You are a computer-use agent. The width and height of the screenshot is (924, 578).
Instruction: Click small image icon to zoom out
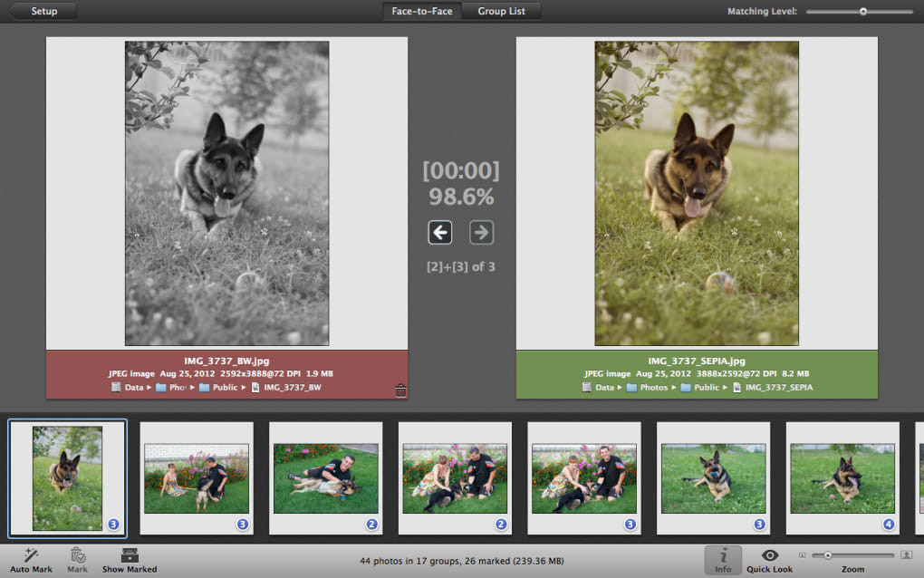pyautogui.click(x=802, y=555)
